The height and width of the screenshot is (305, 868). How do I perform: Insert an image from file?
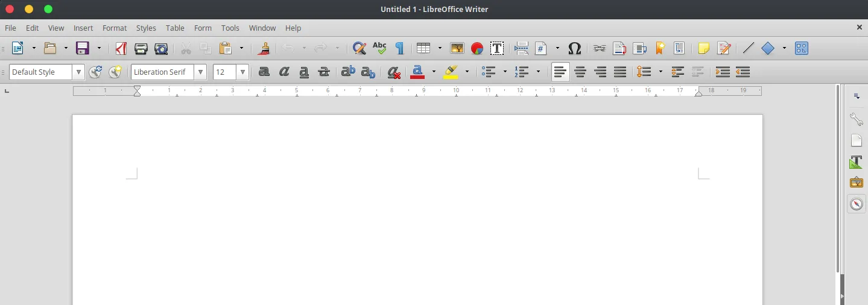[x=457, y=48]
